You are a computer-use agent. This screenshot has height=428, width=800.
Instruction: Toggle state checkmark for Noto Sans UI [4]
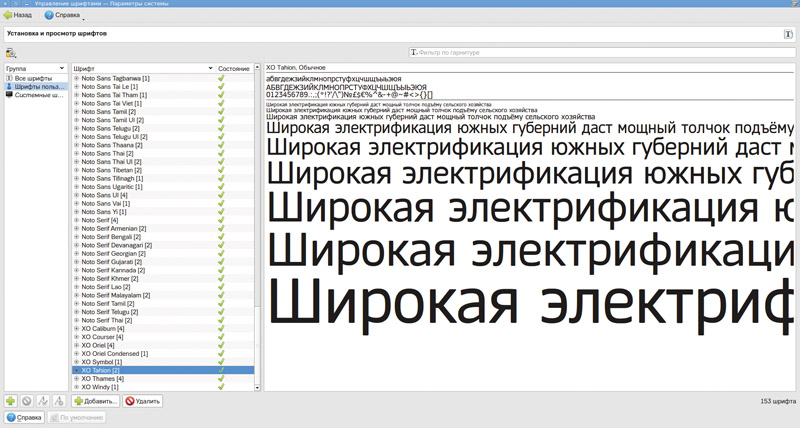tap(221, 195)
